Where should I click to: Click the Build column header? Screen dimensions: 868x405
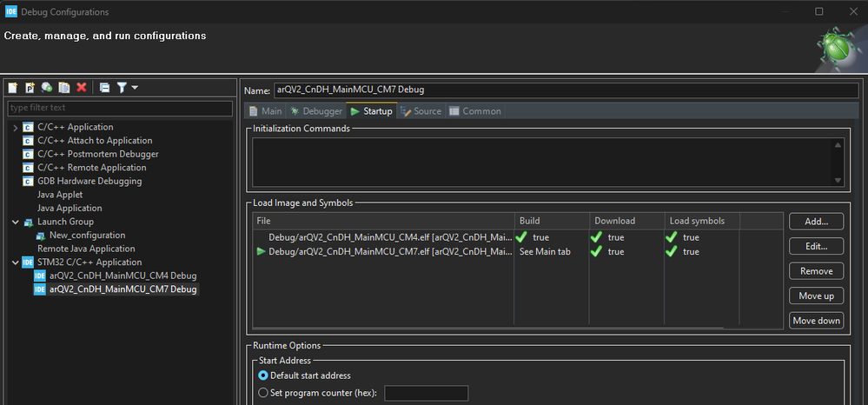click(552, 221)
